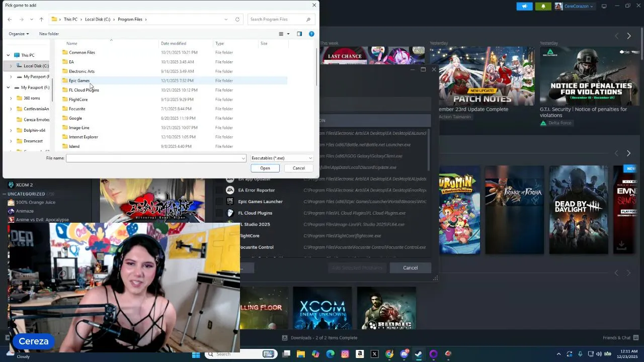Open the Windows Start menu

click(x=196, y=354)
